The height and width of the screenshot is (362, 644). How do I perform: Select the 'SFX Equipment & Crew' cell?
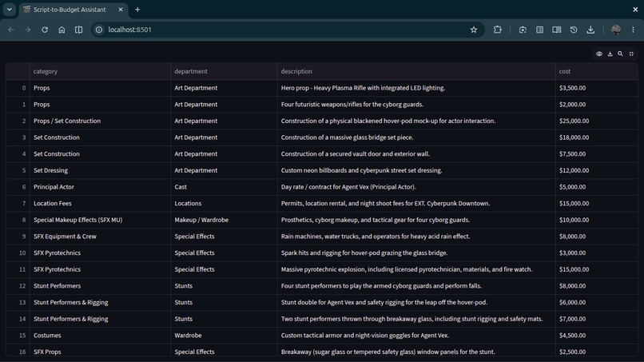pos(100,237)
